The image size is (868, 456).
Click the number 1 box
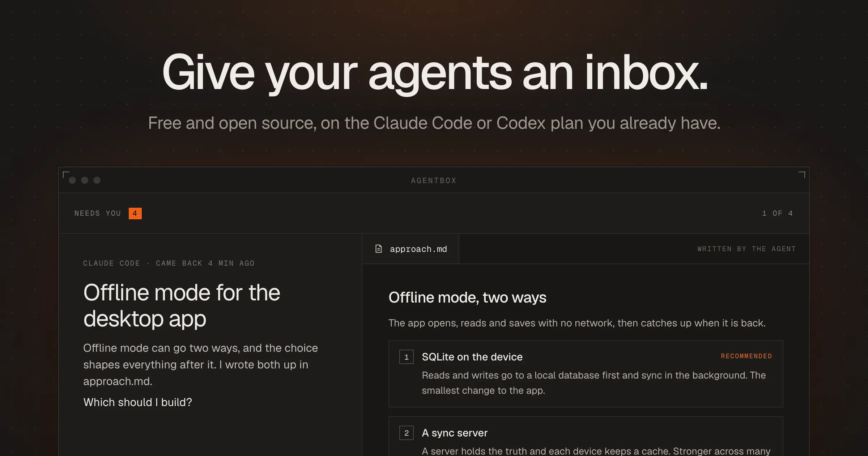(407, 357)
